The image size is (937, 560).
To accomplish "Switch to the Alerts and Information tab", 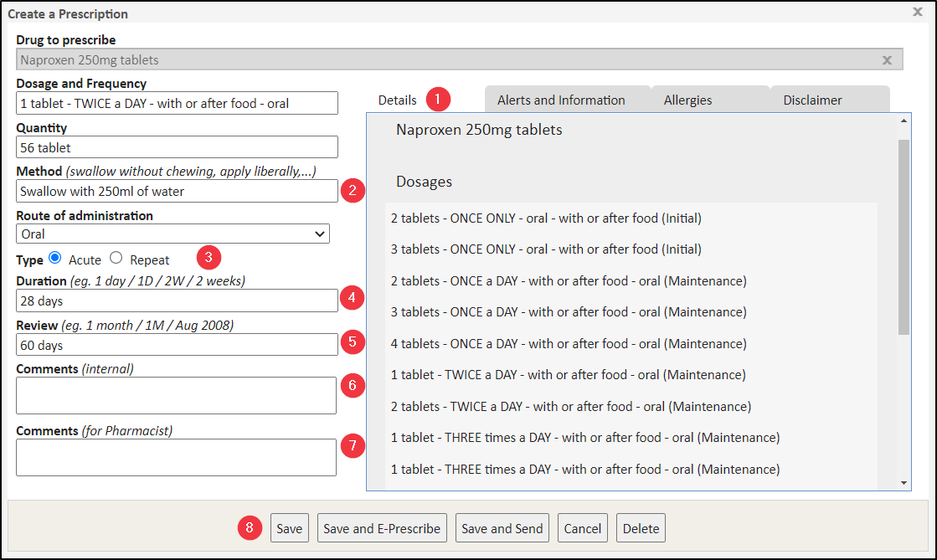I will (561, 100).
